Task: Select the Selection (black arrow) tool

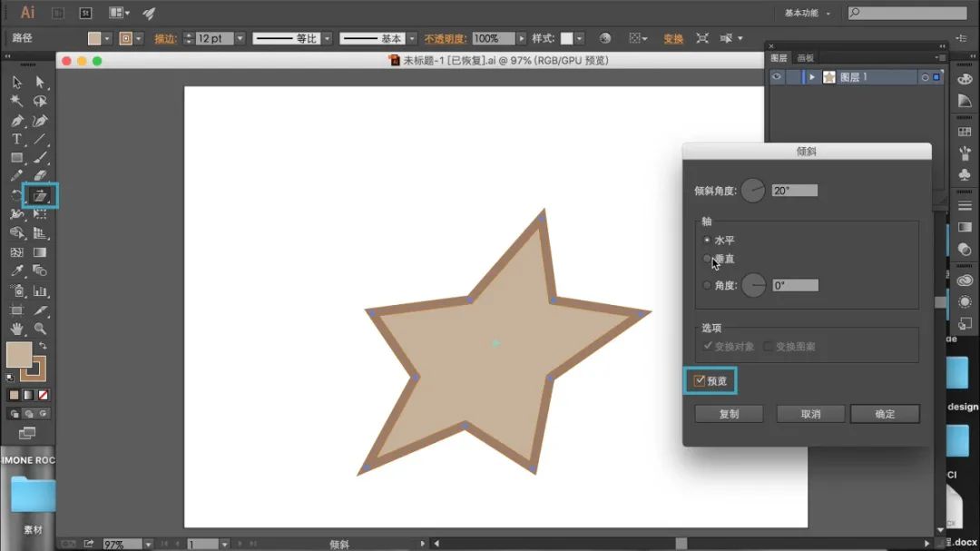Action: coord(17,82)
